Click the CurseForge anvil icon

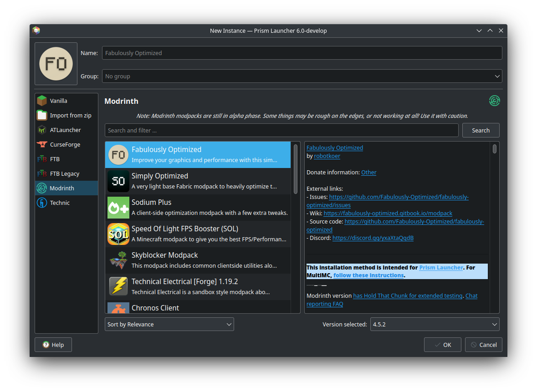[42, 144]
